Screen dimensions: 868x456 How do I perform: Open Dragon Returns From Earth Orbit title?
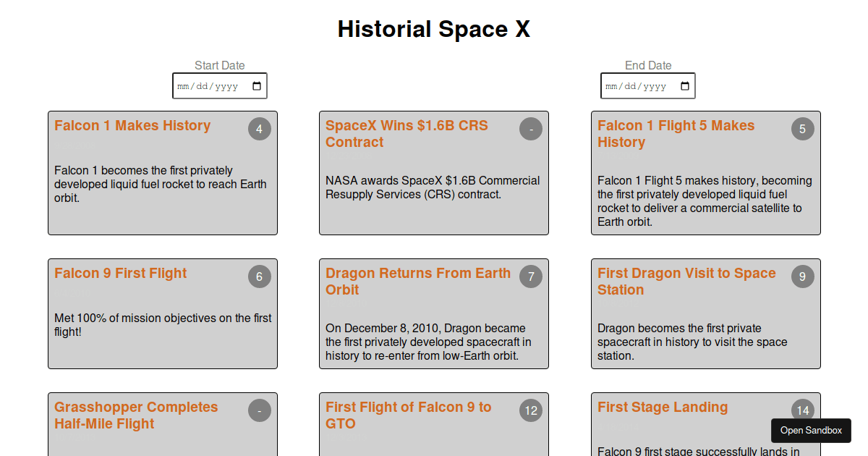418,282
